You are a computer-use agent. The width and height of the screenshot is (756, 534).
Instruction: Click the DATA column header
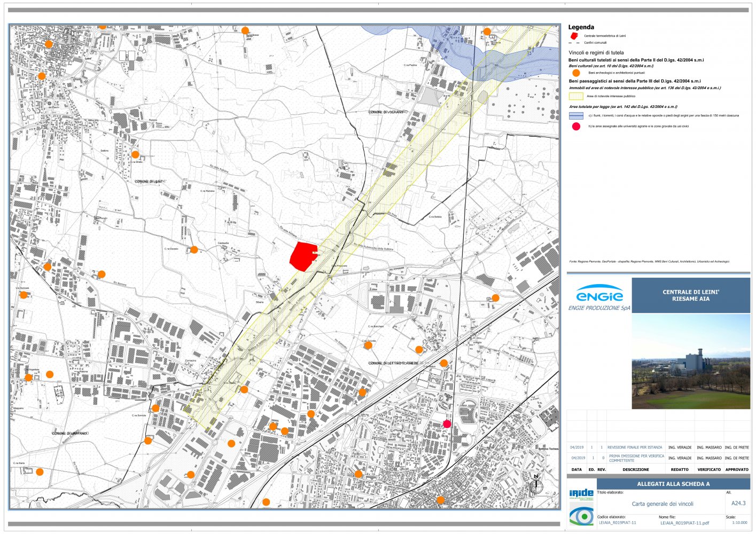click(x=576, y=470)
